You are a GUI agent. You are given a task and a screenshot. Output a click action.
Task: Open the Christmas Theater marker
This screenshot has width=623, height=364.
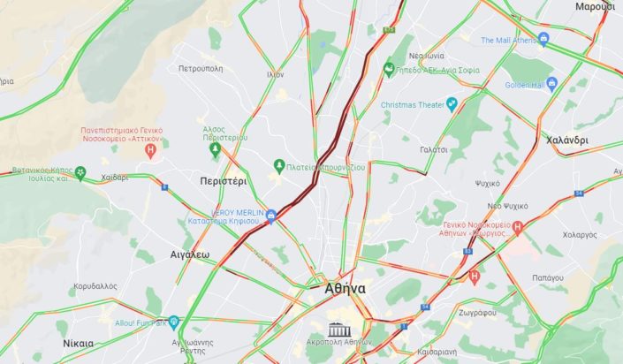pyautogui.click(x=452, y=104)
